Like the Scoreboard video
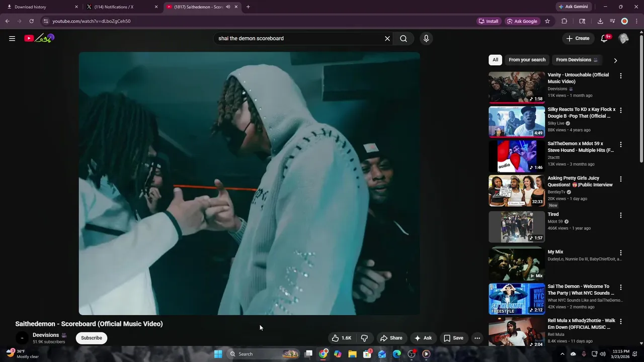The height and width of the screenshot is (362, 644). [x=341, y=338]
